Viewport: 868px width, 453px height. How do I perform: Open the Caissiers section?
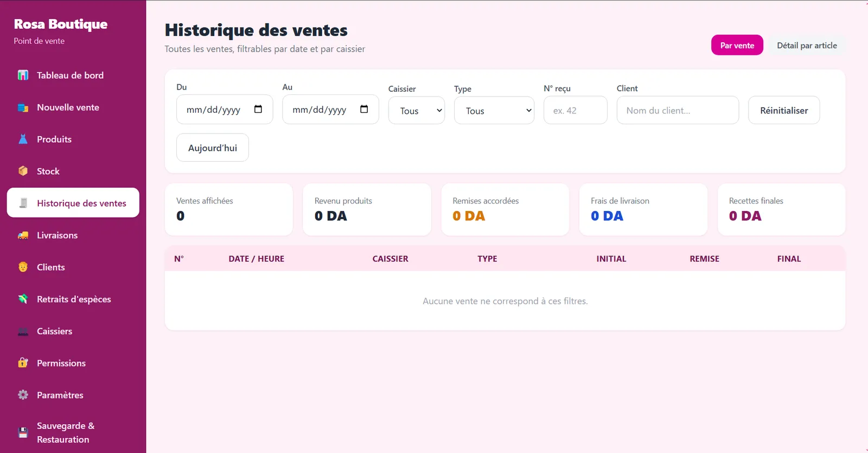tap(73, 331)
